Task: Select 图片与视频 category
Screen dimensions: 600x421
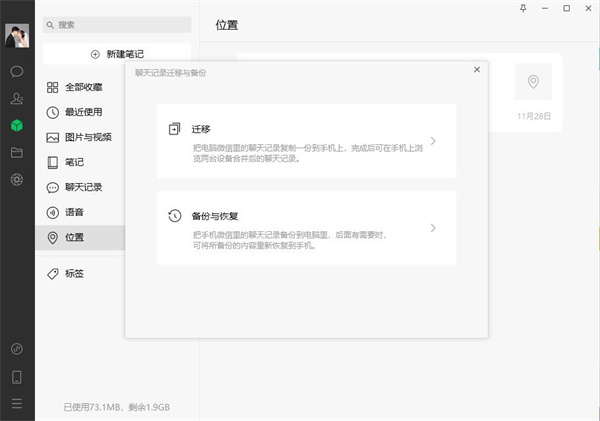Action: point(80,137)
